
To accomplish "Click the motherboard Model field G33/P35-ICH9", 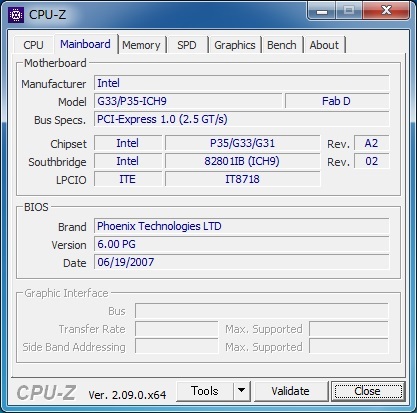I will tap(188, 101).
